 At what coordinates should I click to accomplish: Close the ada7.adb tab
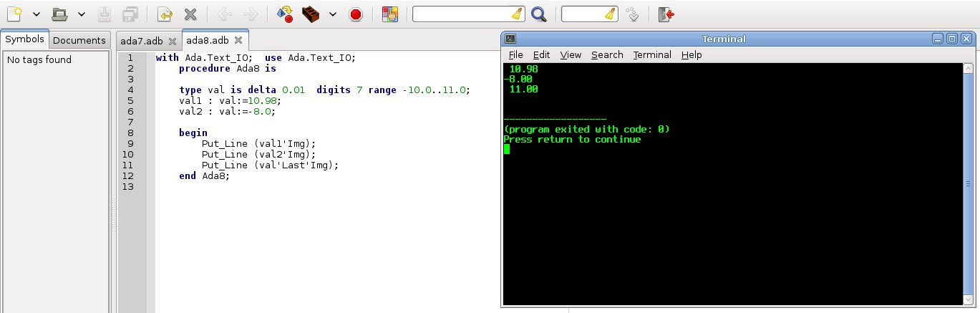tap(173, 41)
